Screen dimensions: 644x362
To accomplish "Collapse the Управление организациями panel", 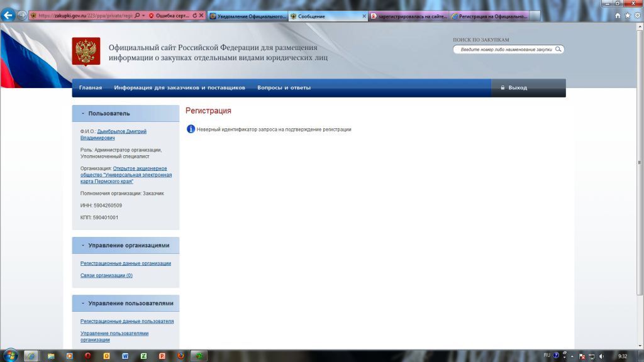I will coord(83,246).
